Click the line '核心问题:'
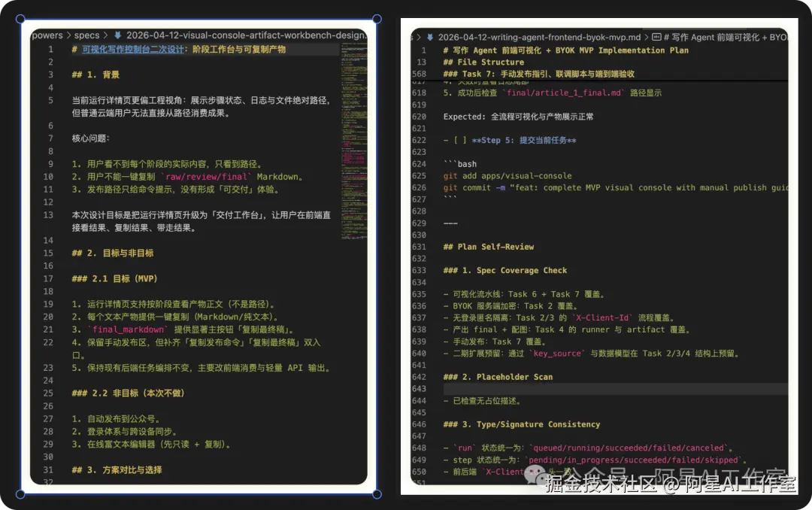The height and width of the screenshot is (510, 812). coord(91,138)
